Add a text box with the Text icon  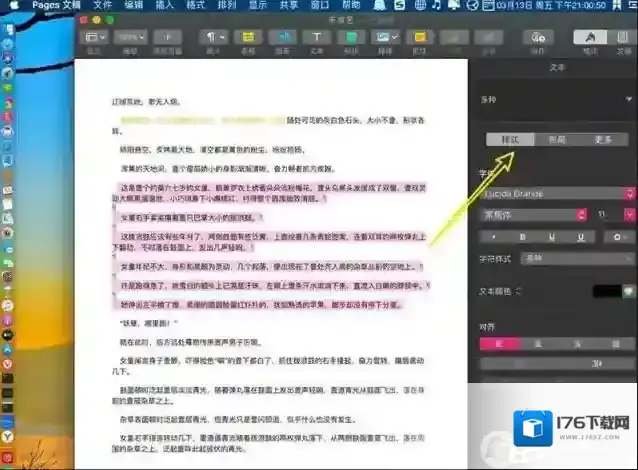click(x=317, y=37)
